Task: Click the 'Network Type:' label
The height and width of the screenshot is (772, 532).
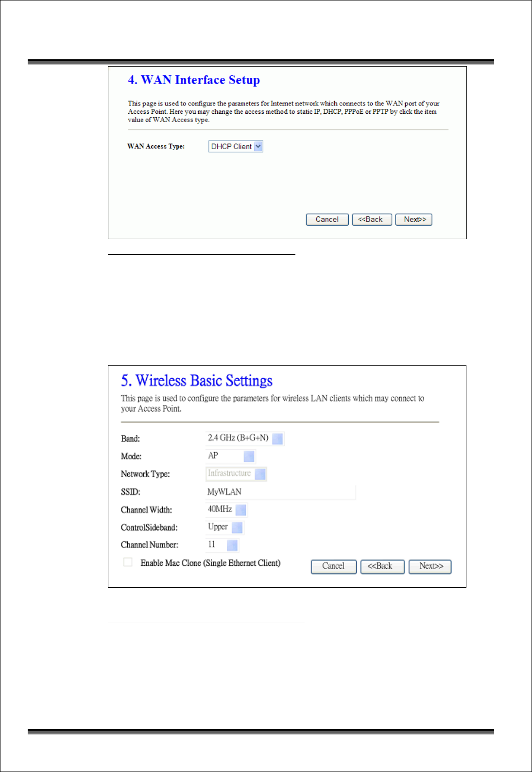Action: [x=145, y=474]
